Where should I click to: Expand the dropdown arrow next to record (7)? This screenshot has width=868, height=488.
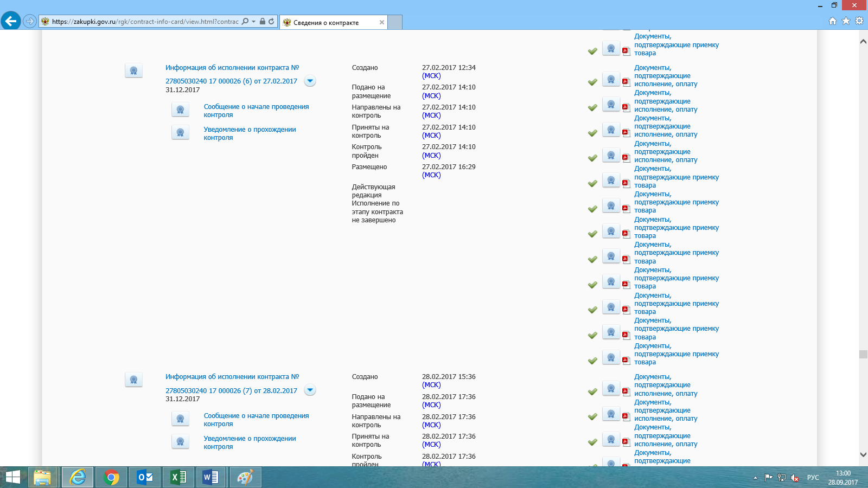coord(310,390)
